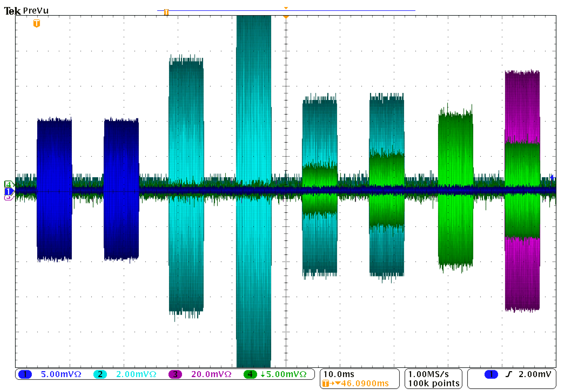562x392 pixels.
Task: Click the PreVu acquisition status label
Action: click(x=36, y=11)
